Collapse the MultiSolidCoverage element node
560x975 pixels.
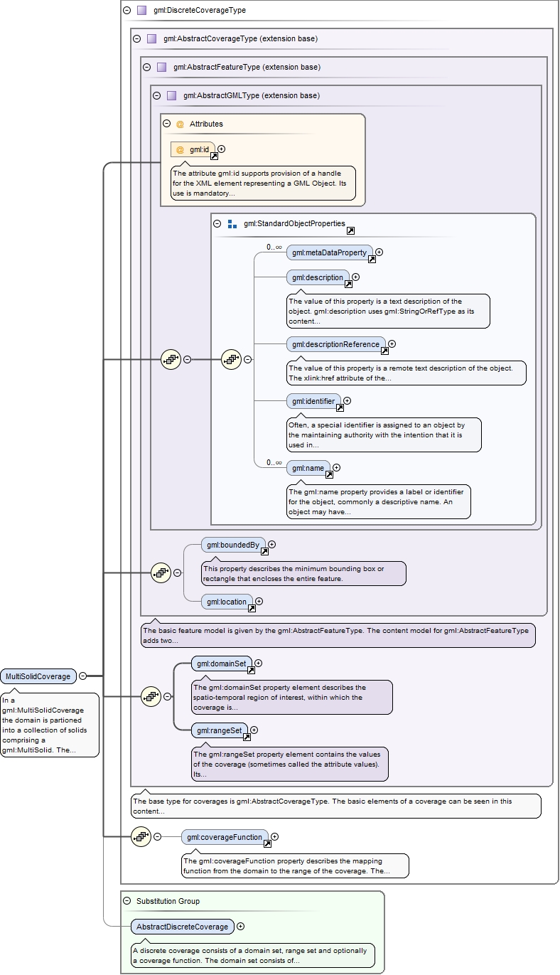(83, 676)
